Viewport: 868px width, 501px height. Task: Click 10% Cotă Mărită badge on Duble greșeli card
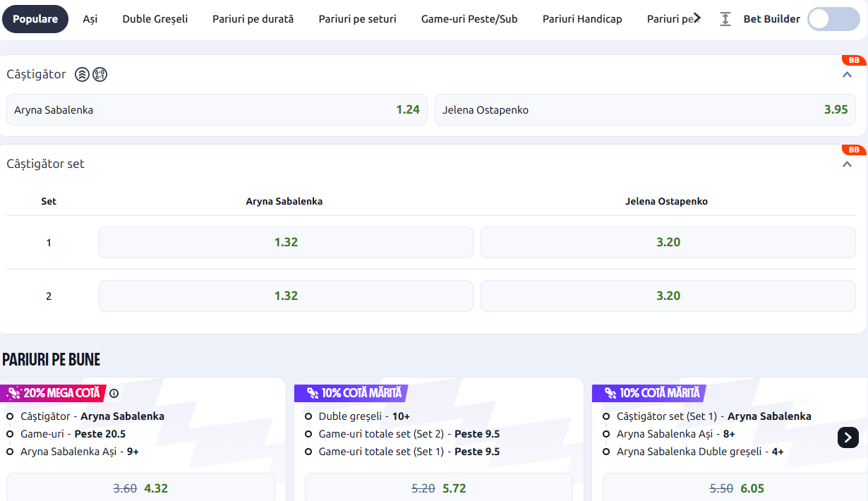(351, 393)
